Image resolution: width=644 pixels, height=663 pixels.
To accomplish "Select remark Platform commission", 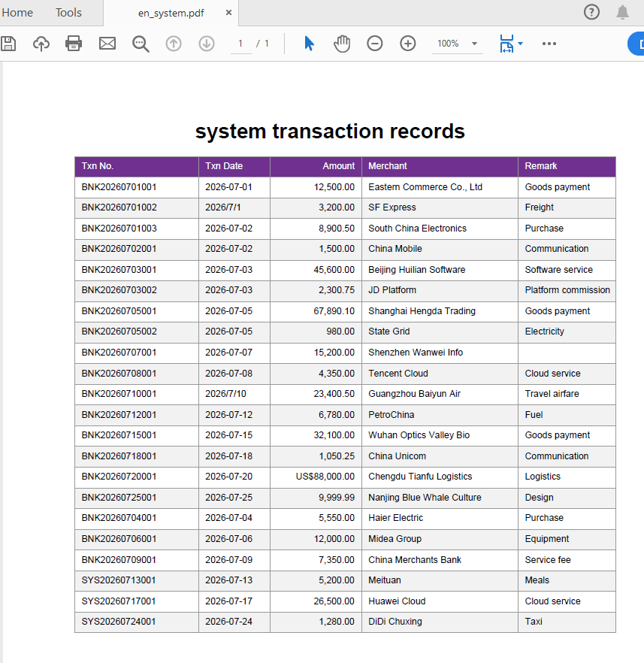I will pos(567,290).
